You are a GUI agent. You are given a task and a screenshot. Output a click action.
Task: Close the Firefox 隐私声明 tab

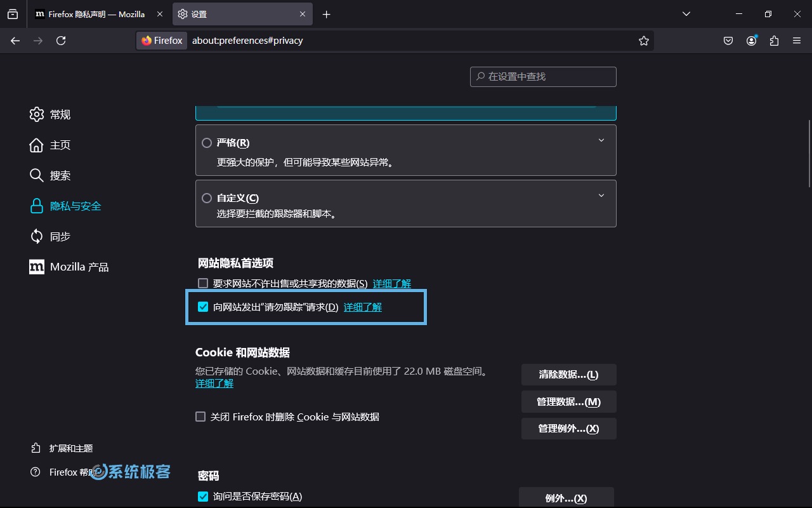pos(160,14)
